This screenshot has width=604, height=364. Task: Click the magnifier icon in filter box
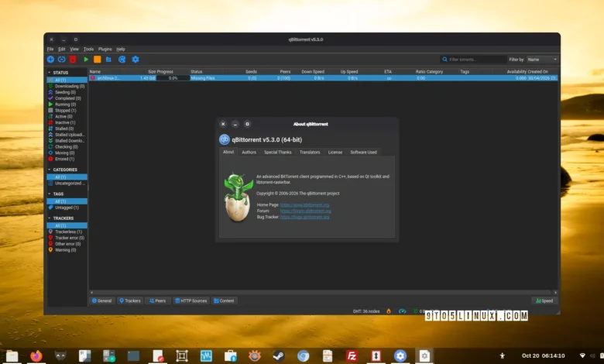[445, 60]
